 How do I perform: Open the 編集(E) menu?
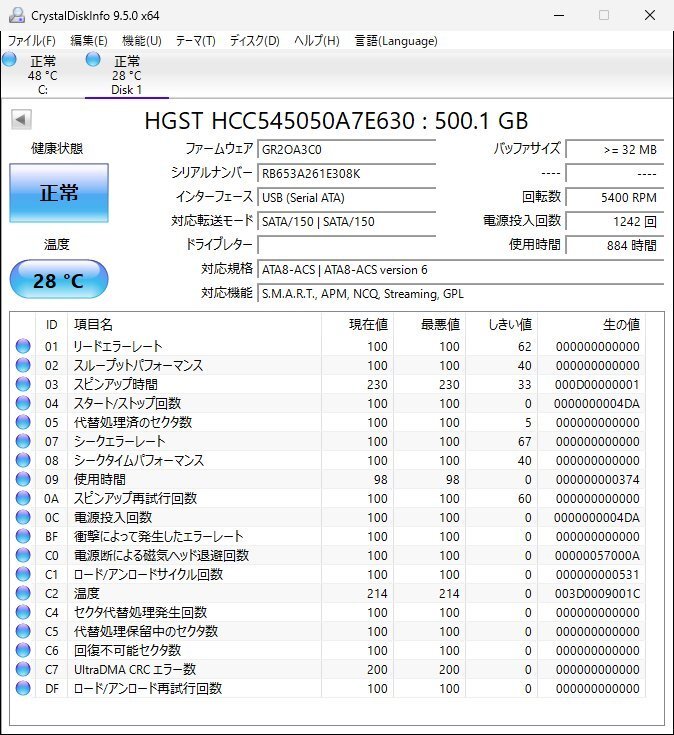[89, 41]
